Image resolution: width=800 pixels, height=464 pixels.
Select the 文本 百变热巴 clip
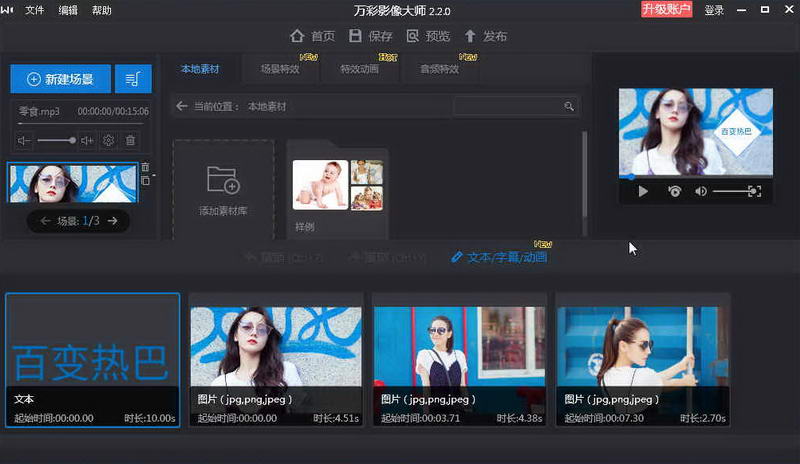tap(92, 360)
